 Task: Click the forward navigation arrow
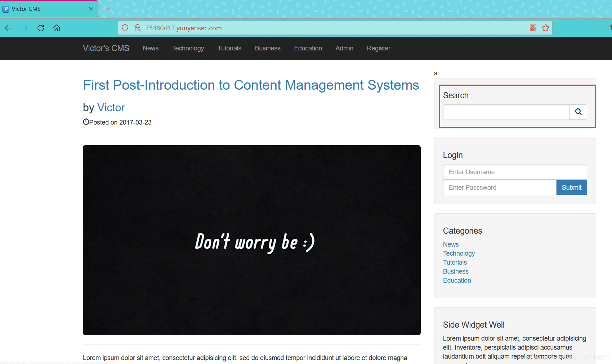[x=24, y=28]
